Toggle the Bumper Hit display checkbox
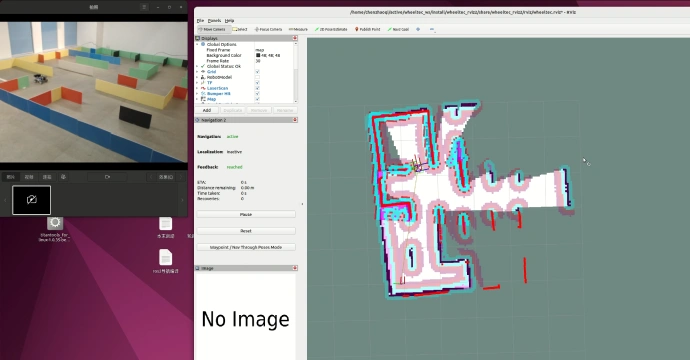 (x=257, y=94)
